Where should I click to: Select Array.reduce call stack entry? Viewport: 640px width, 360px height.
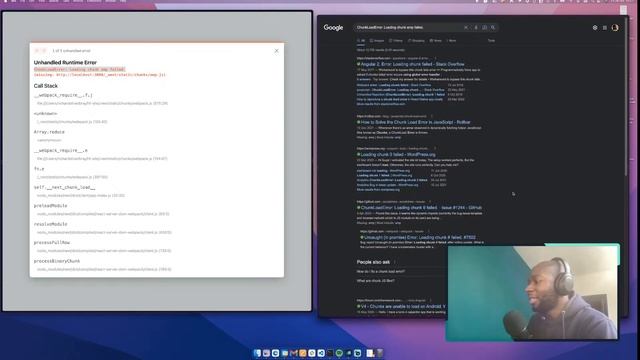pos(49,132)
